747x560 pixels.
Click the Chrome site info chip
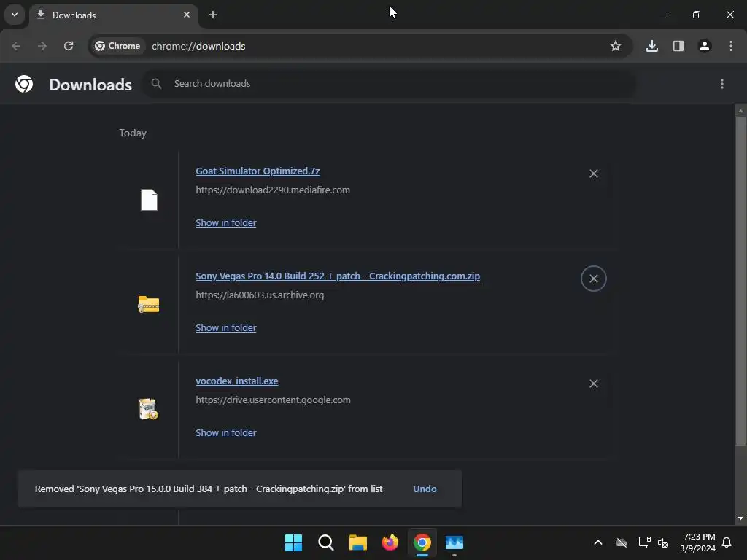pos(117,46)
